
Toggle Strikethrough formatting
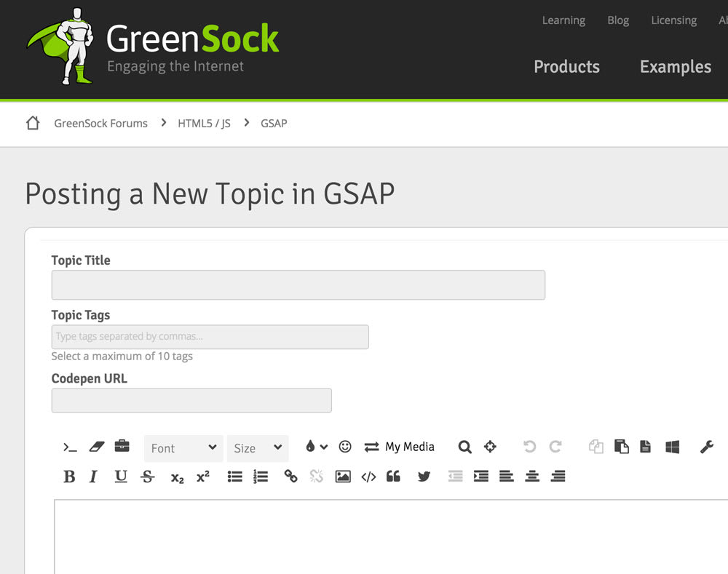pos(148,477)
